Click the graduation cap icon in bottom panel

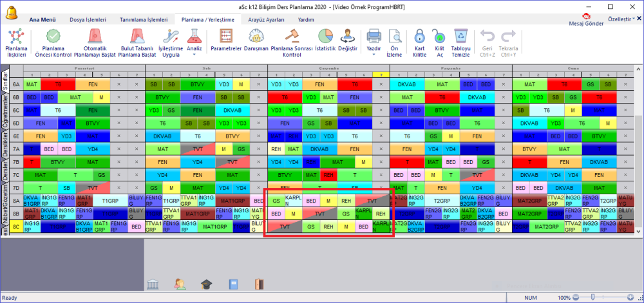206,284
